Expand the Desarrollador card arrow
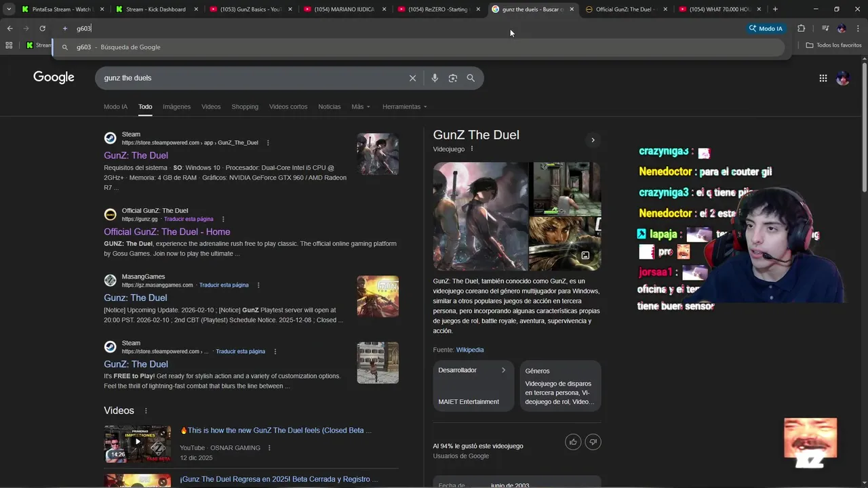868x488 pixels. click(503, 370)
